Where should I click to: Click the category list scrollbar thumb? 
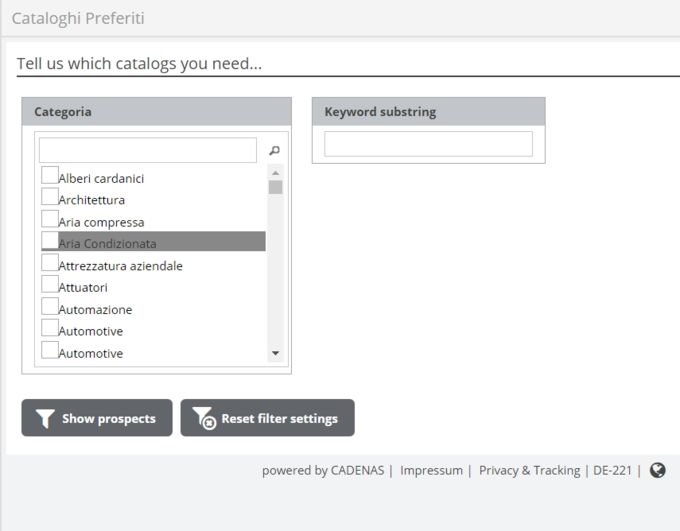click(x=275, y=187)
